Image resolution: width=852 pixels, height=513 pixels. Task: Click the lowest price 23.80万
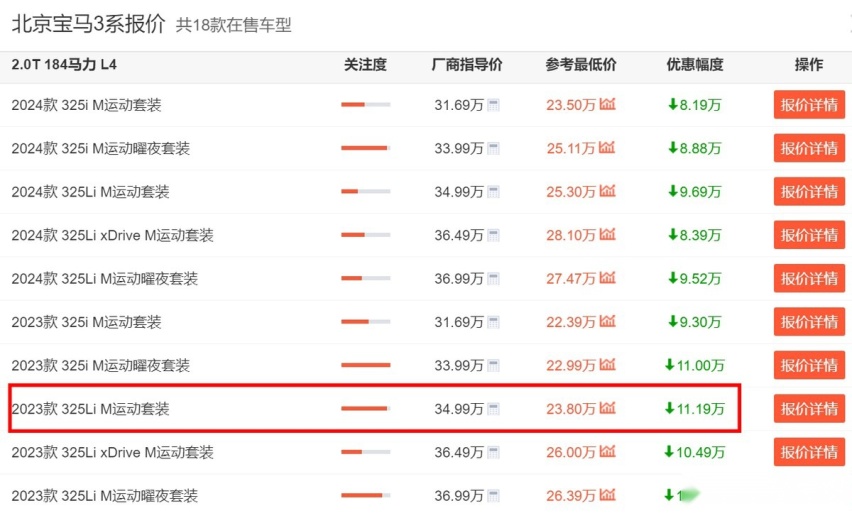571,409
